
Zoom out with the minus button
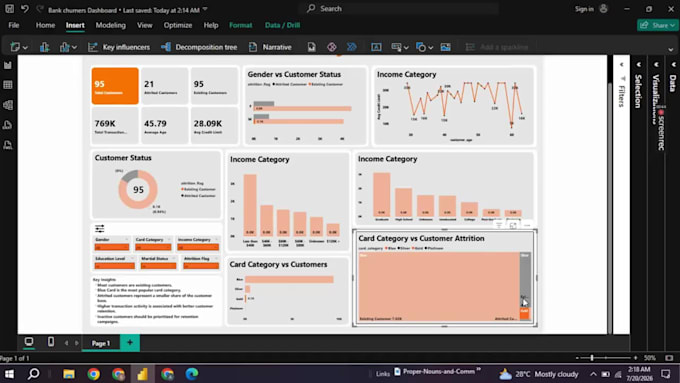click(577, 358)
